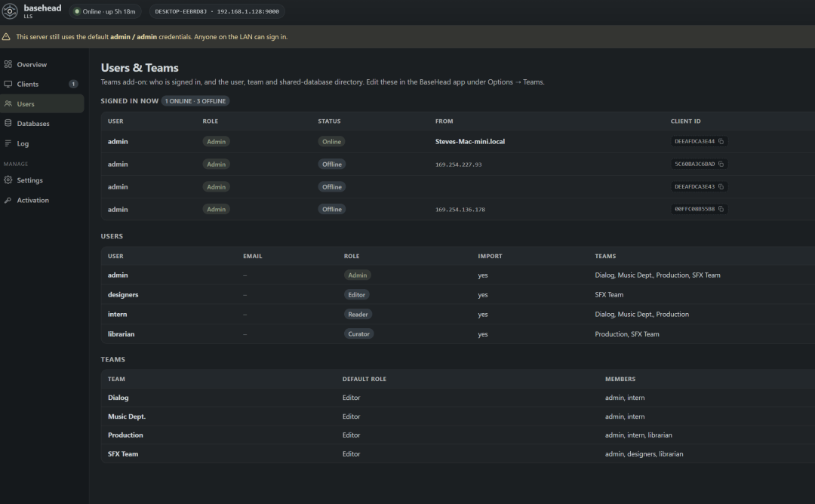Click the Music Dept. team name

tap(127, 416)
